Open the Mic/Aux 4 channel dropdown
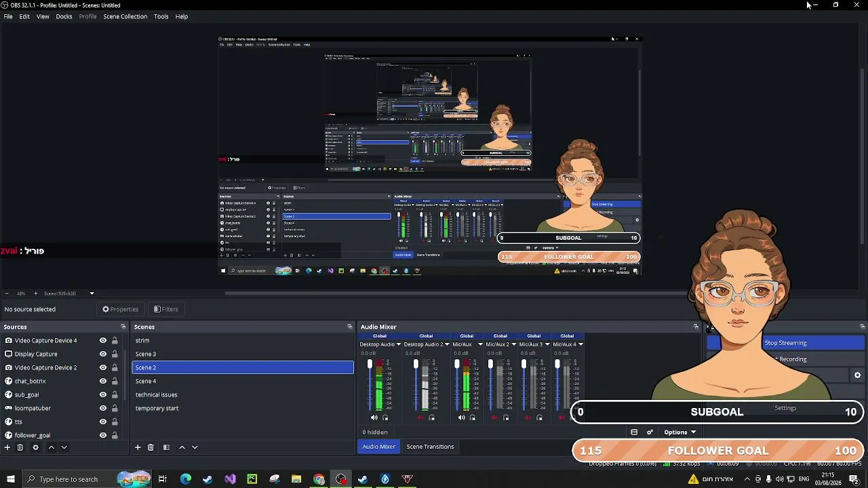Viewport: 868px width, 488px height. pos(580,344)
